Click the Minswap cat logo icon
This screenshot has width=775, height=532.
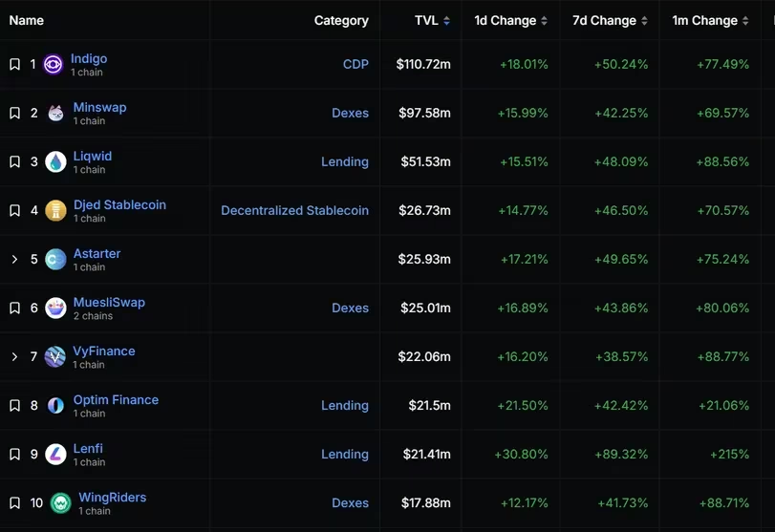point(55,113)
